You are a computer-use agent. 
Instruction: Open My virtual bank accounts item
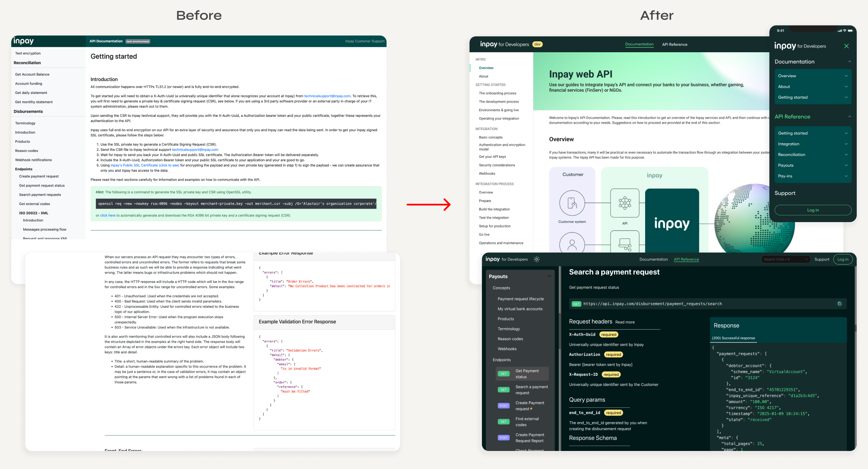point(520,309)
